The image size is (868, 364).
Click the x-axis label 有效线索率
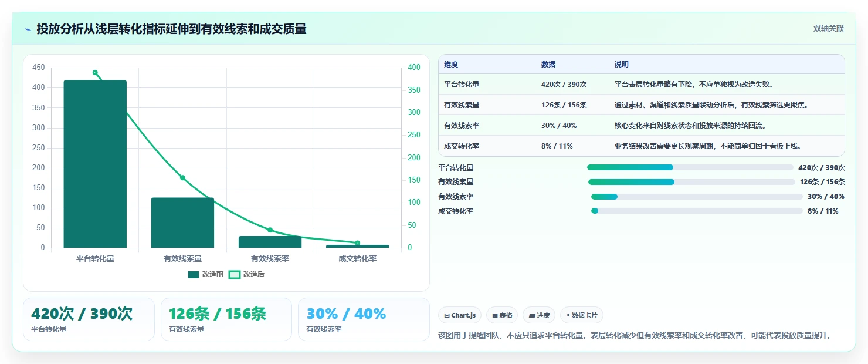(x=270, y=258)
